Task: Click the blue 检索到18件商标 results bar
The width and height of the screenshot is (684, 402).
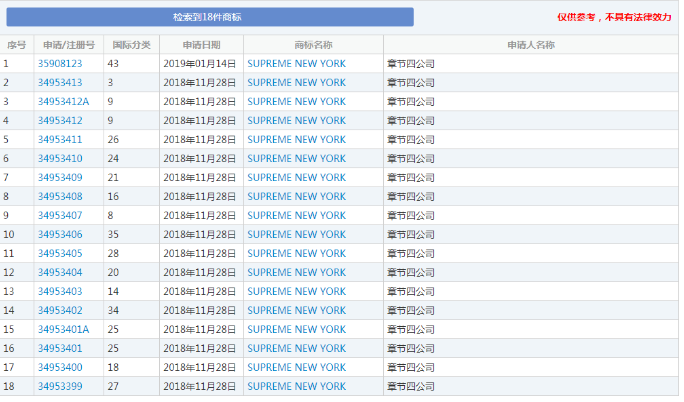Action: (x=210, y=17)
